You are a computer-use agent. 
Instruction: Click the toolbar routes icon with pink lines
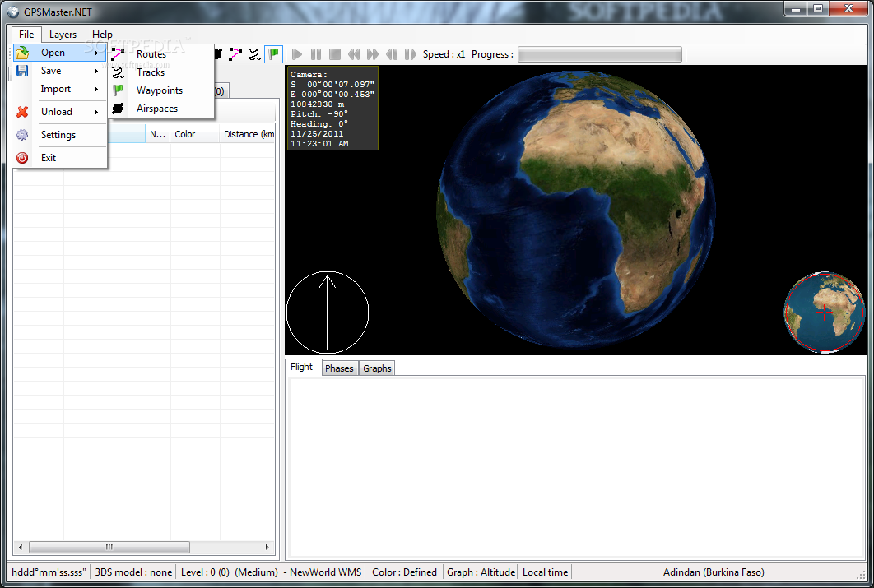(235, 54)
